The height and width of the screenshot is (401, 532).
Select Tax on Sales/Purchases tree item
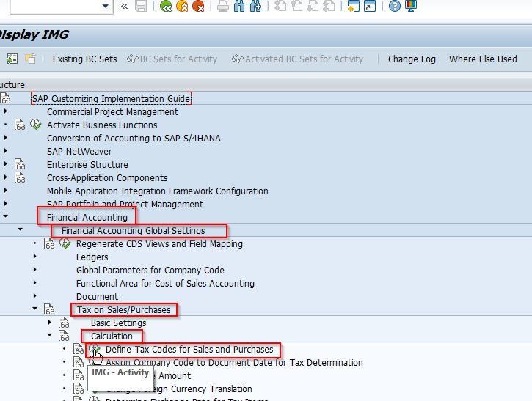tap(123, 309)
